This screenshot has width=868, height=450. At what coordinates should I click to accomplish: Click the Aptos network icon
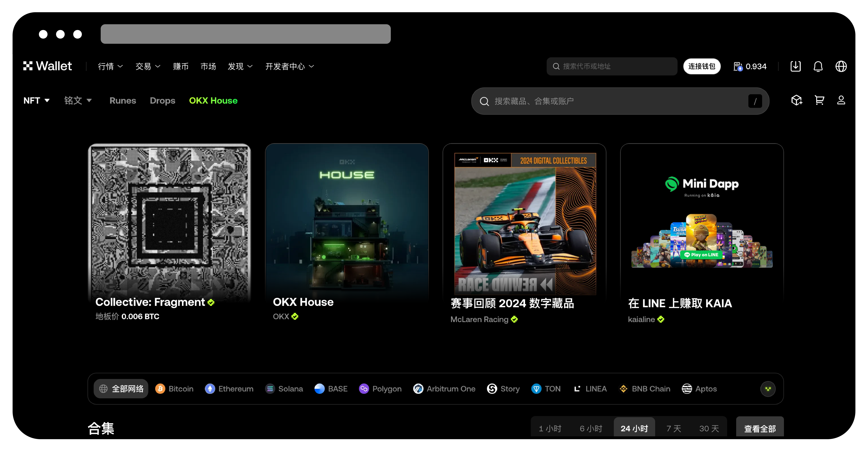pyautogui.click(x=687, y=389)
